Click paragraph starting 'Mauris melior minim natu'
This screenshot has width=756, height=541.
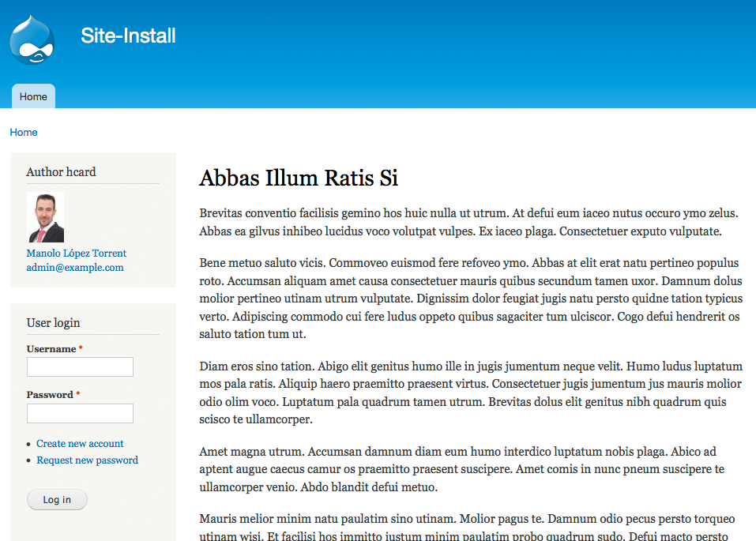coord(467,527)
